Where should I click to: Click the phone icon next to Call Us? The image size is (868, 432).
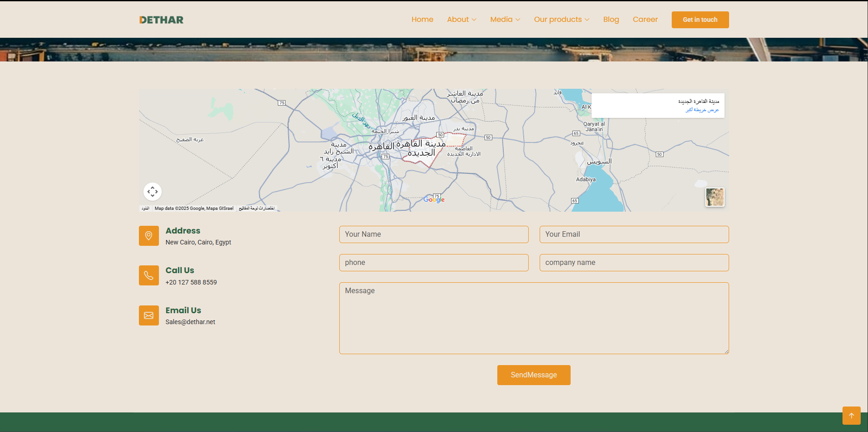[149, 275]
